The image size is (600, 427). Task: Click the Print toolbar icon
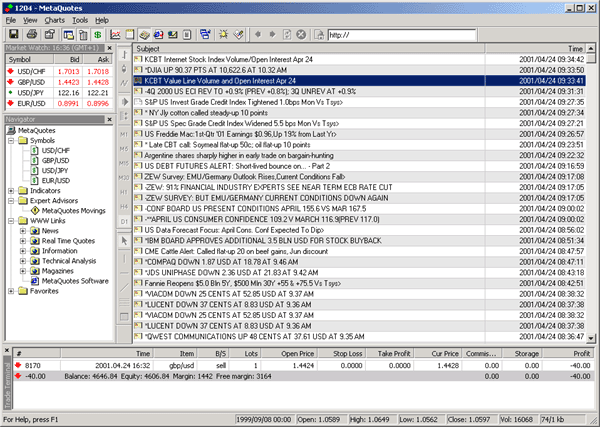point(32,34)
